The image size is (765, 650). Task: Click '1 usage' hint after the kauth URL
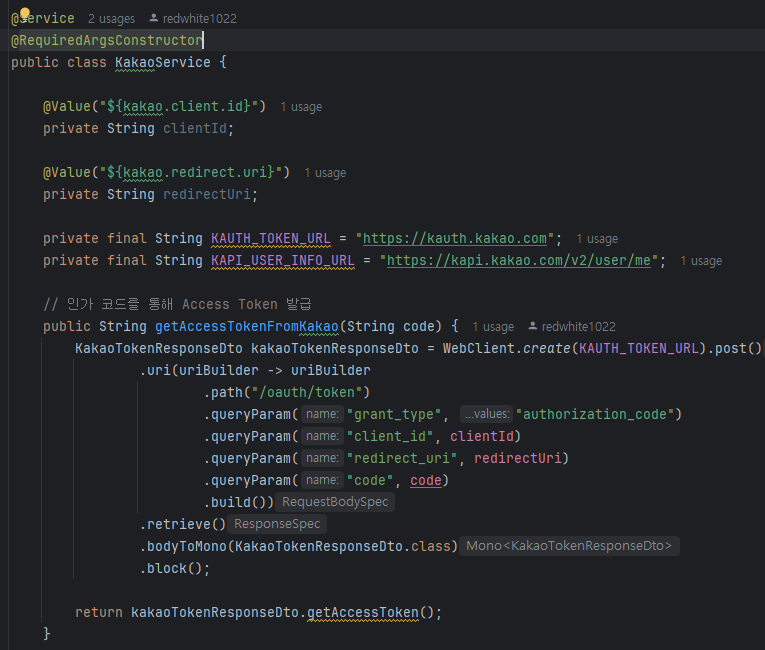[x=597, y=239]
